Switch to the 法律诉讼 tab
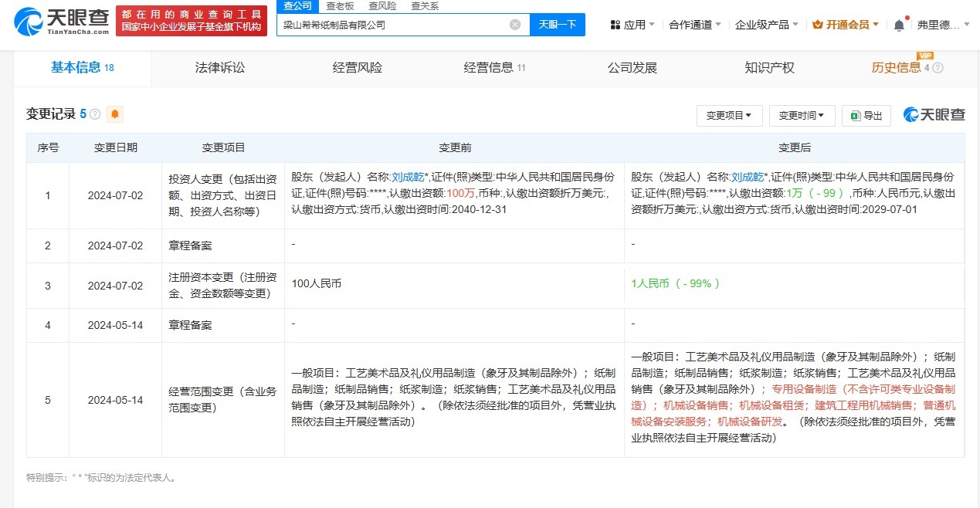980x508 pixels. click(x=220, y=68)
